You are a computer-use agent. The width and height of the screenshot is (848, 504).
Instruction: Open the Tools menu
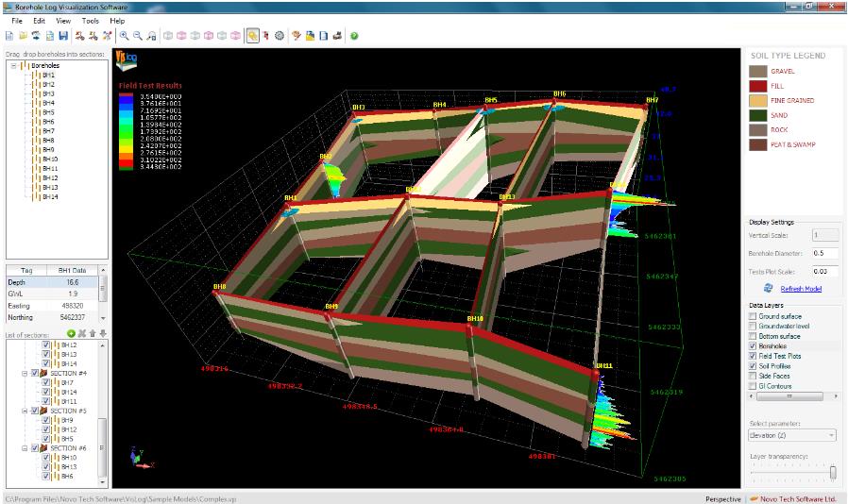pos(91,20)
